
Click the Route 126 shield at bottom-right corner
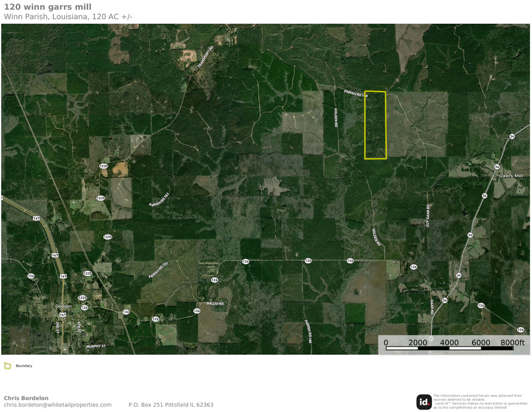tap(520, 330)
